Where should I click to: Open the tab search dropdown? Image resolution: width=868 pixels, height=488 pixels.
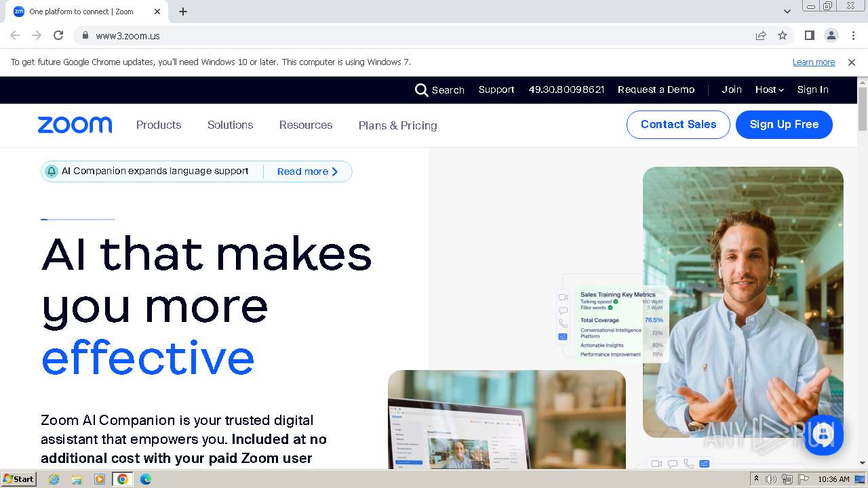[x=787, y=12]
